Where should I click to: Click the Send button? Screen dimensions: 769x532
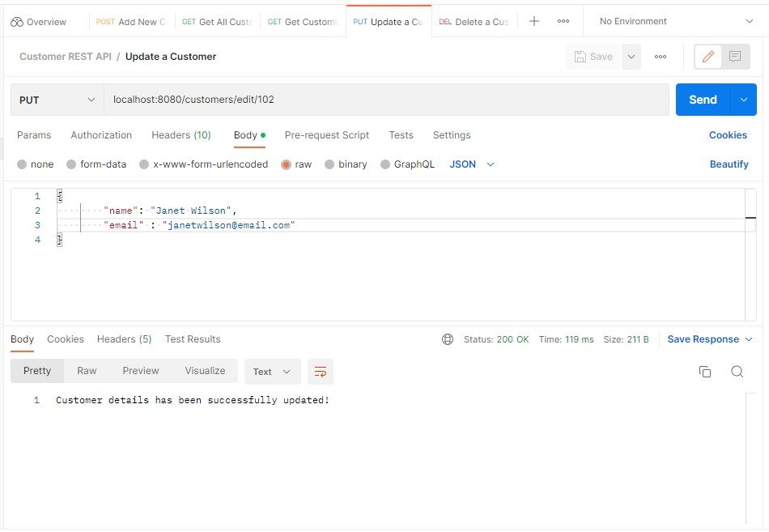tap(702, 99)
